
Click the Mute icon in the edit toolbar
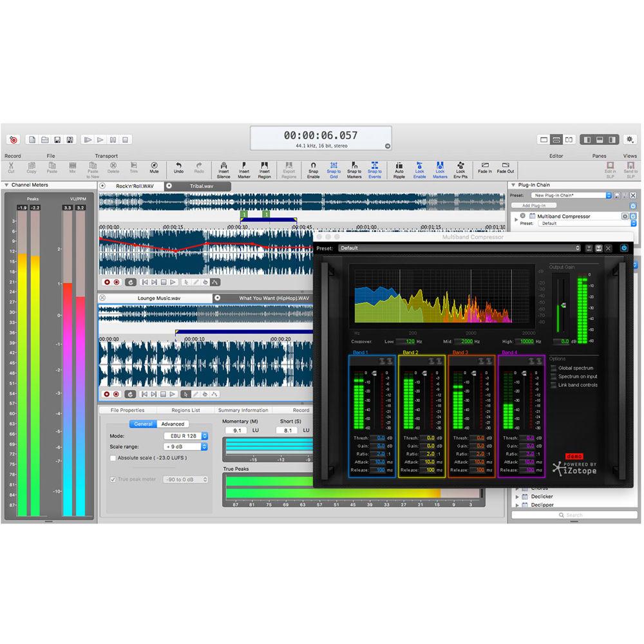[x=155, y=169]
